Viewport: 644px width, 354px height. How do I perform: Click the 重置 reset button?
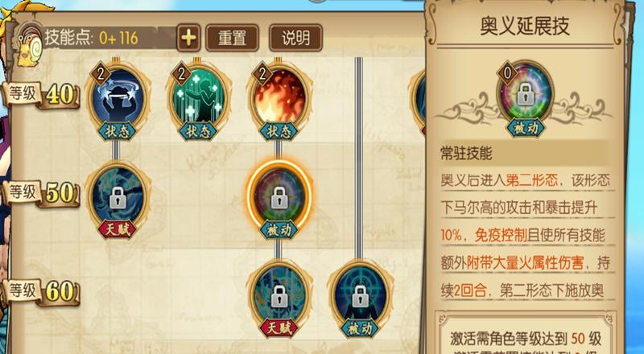pos(232,38)
